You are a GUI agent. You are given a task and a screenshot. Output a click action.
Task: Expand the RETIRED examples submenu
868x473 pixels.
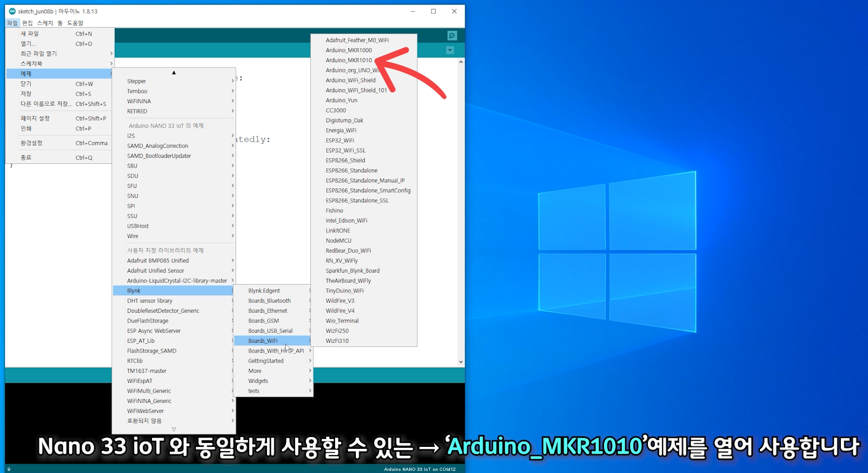point(174,111)
